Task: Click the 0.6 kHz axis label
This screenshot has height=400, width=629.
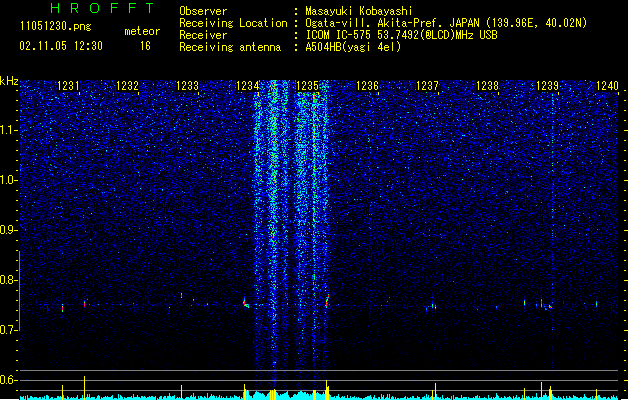Action: (8, 380)
